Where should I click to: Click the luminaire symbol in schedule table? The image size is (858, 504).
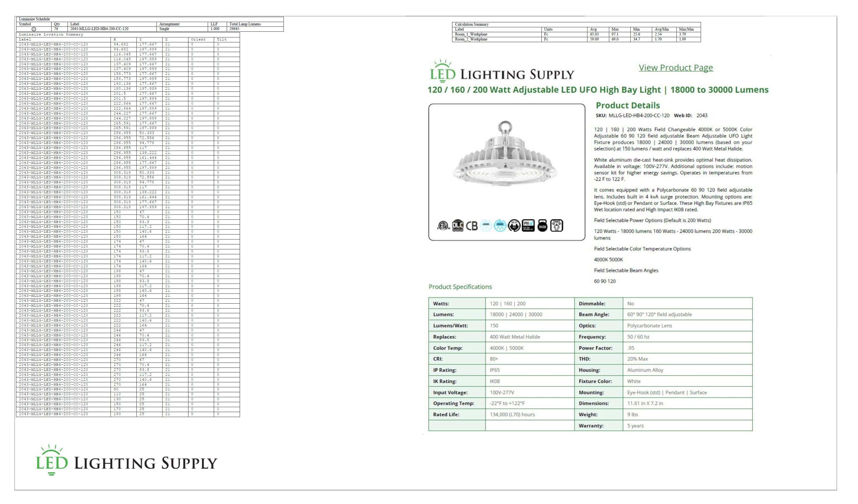[34, 29]
